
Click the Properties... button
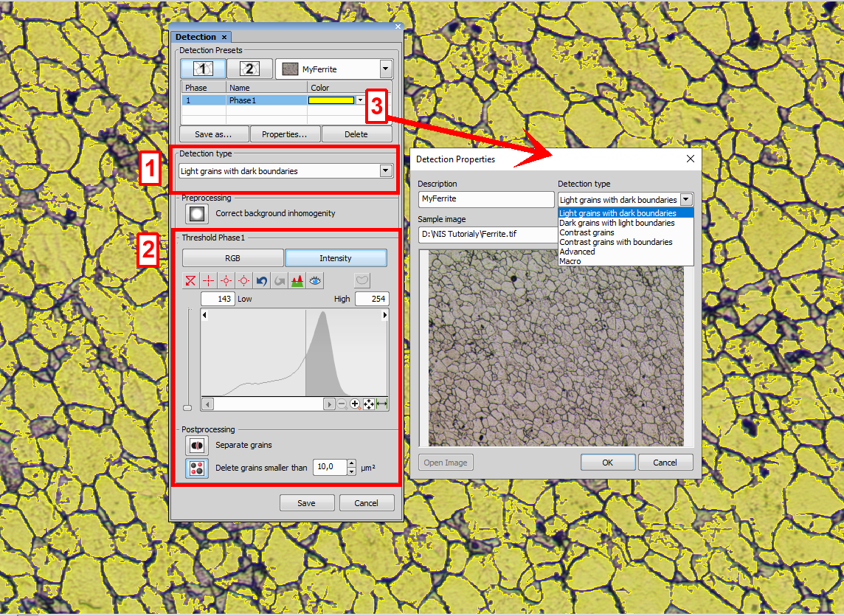(x=285, y=134)
